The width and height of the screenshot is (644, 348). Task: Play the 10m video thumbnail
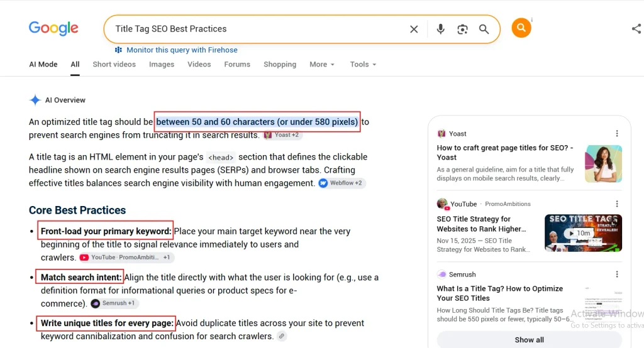pyautogui.click(x=583, y=232)
